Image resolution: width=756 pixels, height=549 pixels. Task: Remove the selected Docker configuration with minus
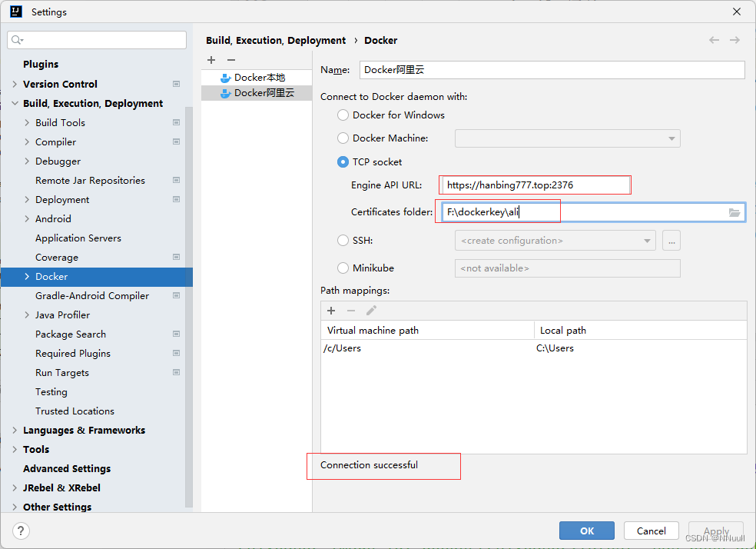pyautogui.click(x=231, y=60)
